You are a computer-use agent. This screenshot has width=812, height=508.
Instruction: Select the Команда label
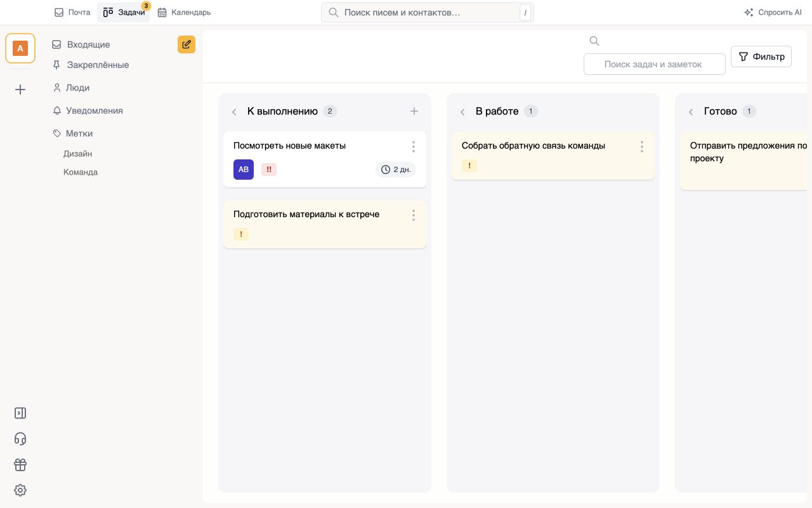(81, 172)
